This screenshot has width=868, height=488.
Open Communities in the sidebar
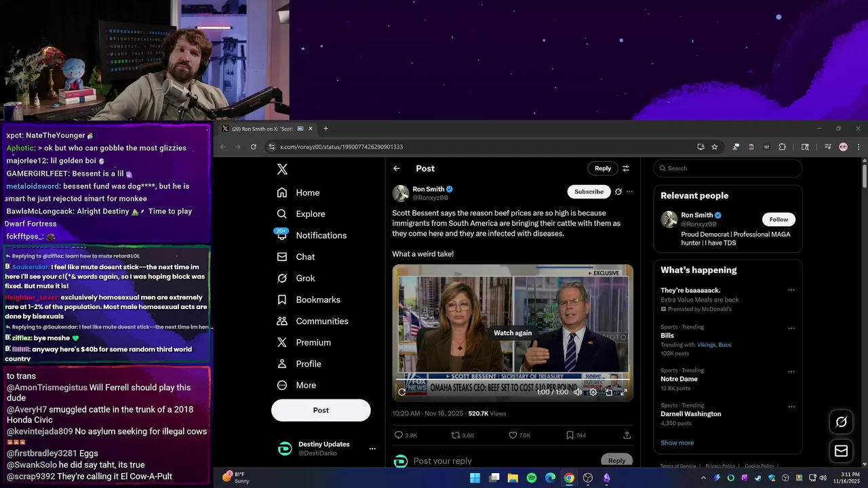point(313,321)
